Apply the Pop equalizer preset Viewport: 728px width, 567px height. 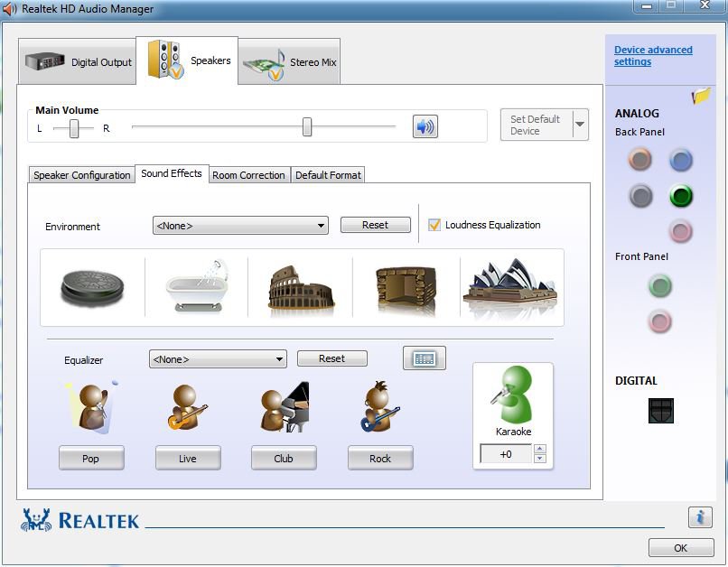click(x=91, y=458)
